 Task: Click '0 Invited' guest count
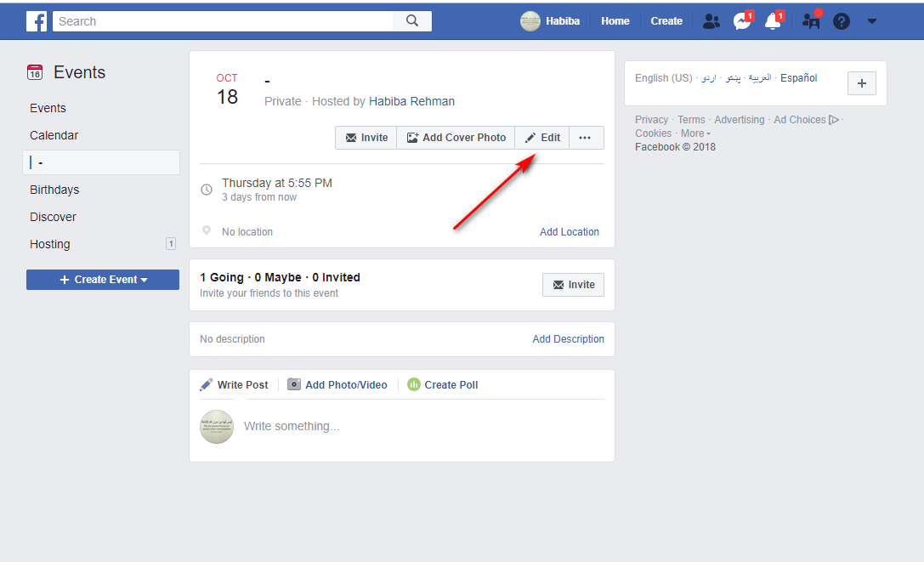point(336,277)
